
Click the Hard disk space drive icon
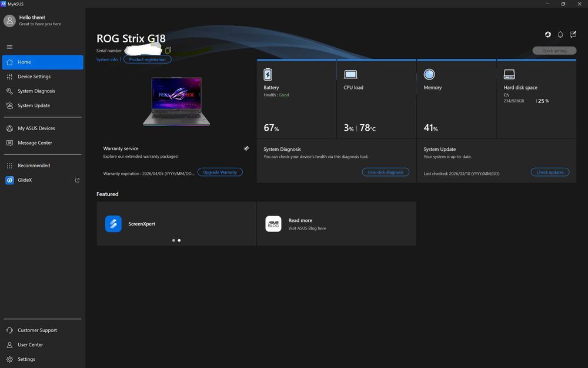click(509, 74)
